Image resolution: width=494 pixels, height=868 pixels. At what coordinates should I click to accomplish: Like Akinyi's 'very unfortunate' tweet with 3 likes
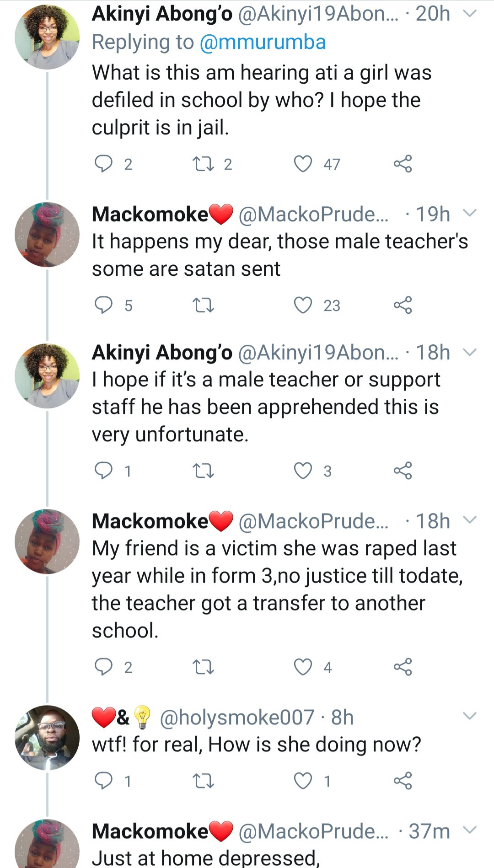[x=303, y=471]
